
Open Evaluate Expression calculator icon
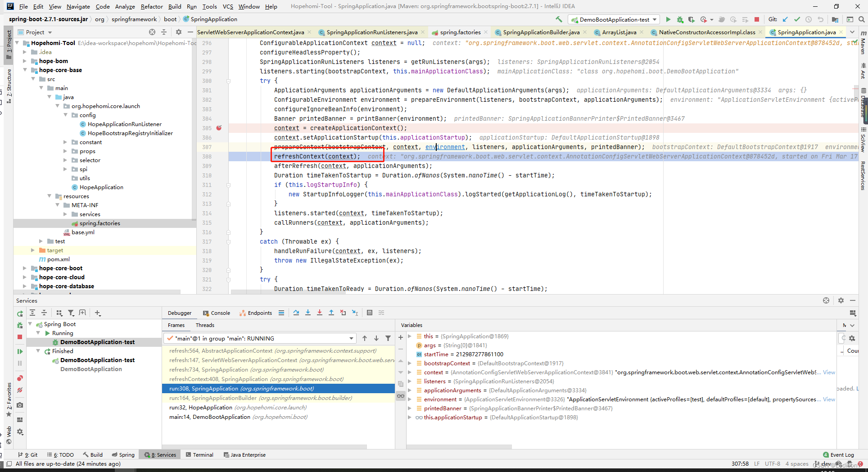[x=370, y=313]
